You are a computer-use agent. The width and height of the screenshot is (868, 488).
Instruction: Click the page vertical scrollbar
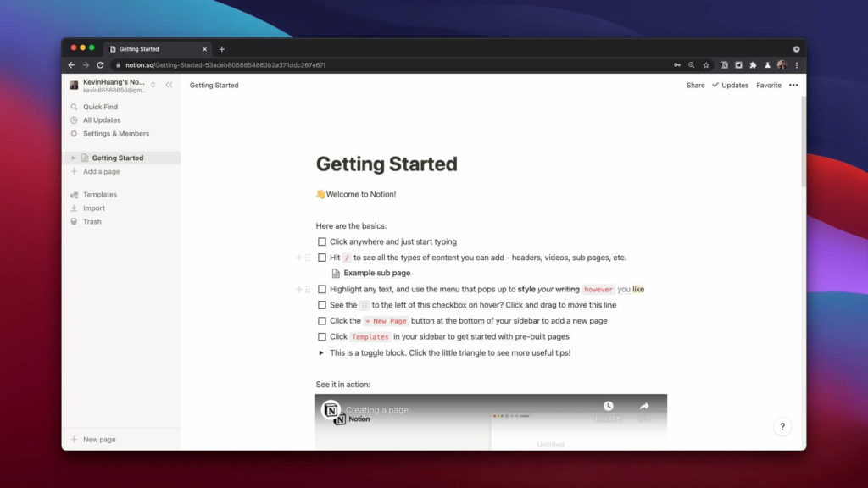coord(804,141)
